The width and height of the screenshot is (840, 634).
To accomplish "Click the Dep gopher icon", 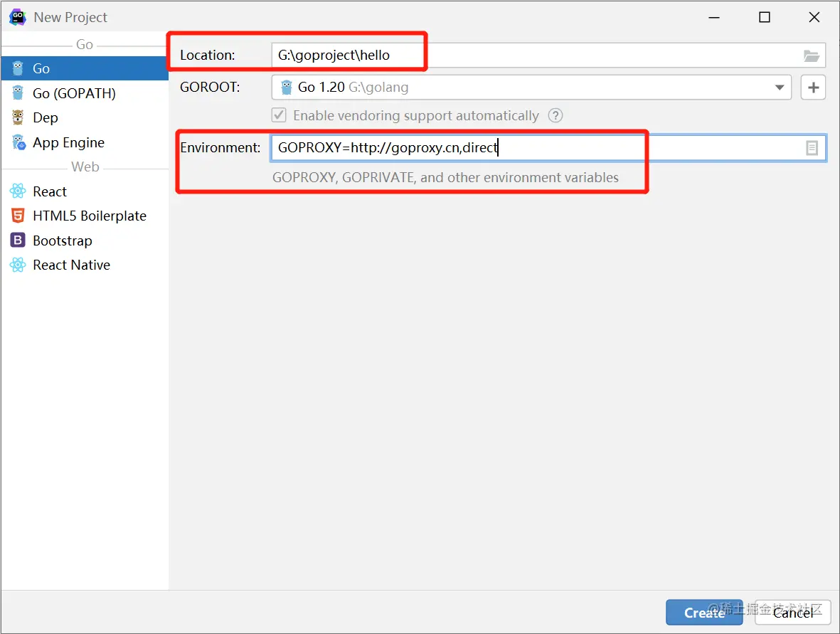I will point(18,117).
